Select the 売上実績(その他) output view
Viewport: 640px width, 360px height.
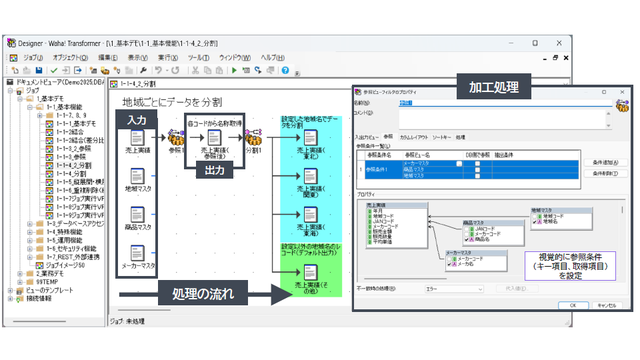[x=310, y=272]
